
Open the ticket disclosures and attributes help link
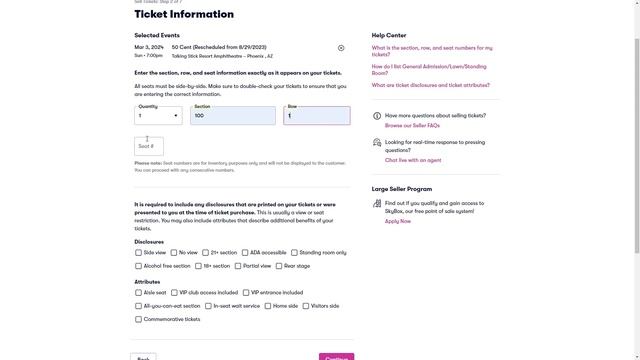coord(431,85)
